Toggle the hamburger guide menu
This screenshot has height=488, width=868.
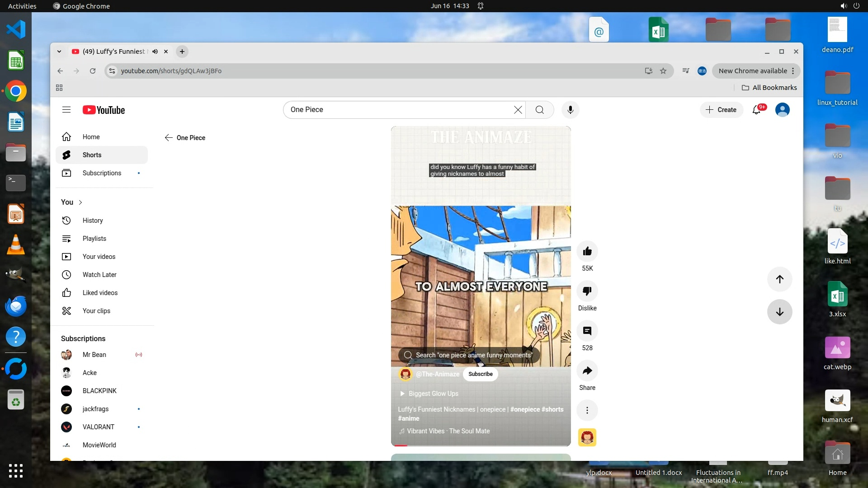(x=66, y=110)
